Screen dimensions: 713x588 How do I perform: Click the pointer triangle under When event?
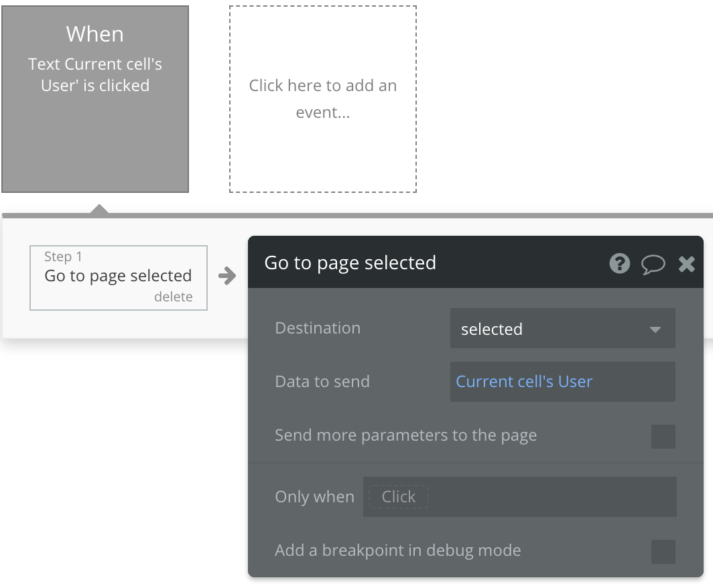point(99,210)
